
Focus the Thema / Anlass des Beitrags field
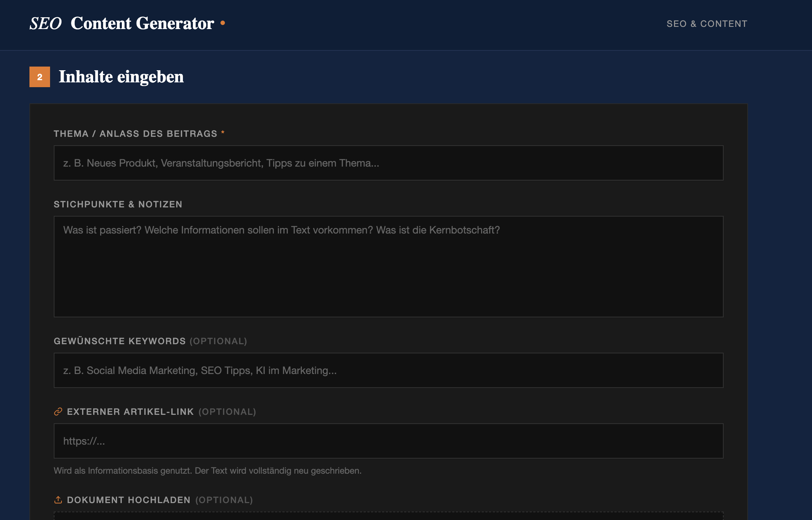coord(388,163)
